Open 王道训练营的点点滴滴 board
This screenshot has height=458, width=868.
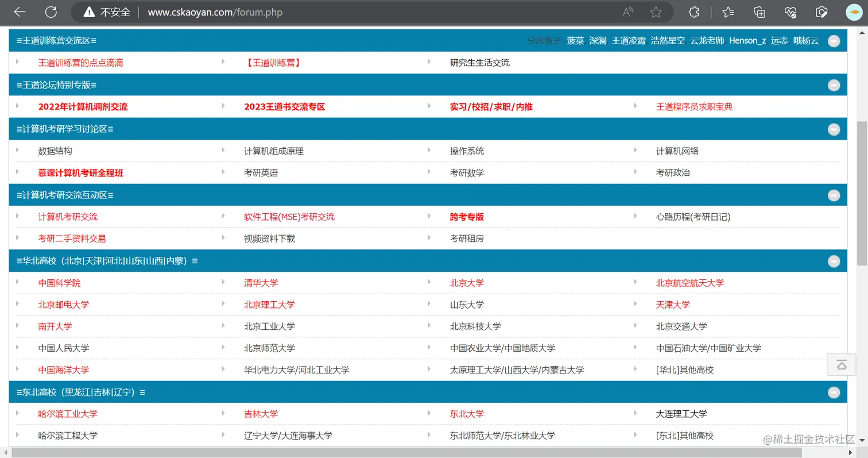click(80, 63)
